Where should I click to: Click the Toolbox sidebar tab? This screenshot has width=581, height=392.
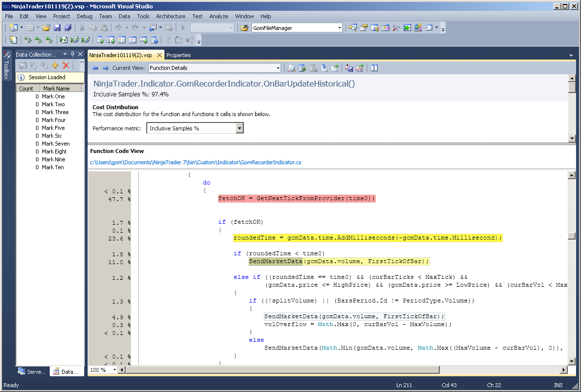(x=6, y=65)
